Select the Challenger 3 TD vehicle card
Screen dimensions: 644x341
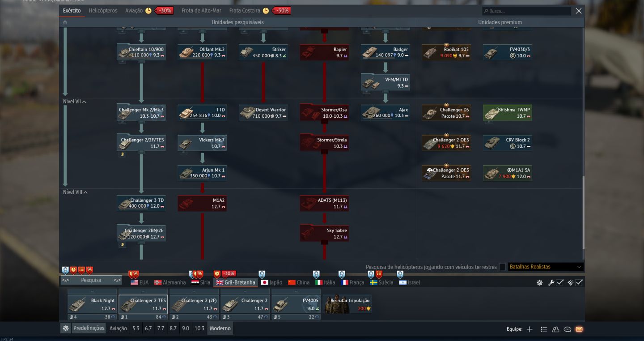coord(141,203)
